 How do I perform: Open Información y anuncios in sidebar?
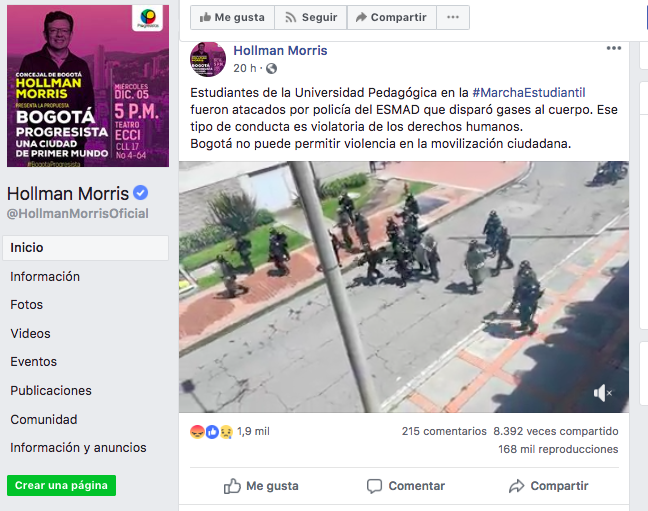(x=78, y=448)
